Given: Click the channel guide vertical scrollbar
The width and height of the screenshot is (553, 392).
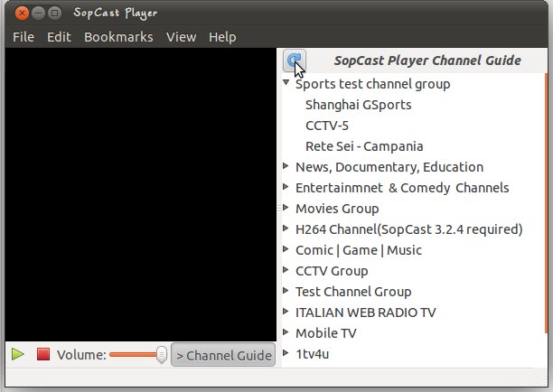Looking at the screenshot, I should pyautogui.click(x=546, y=202).
